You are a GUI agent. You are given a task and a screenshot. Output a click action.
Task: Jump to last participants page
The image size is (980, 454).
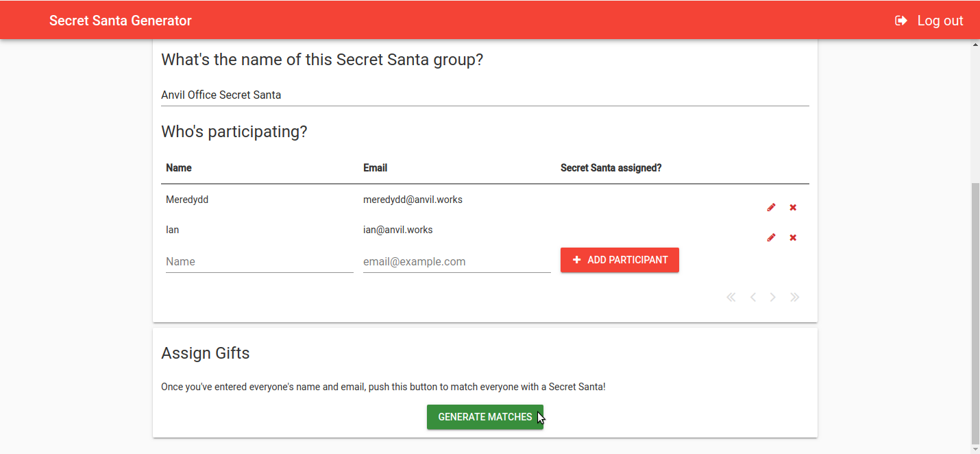[794, 297]
